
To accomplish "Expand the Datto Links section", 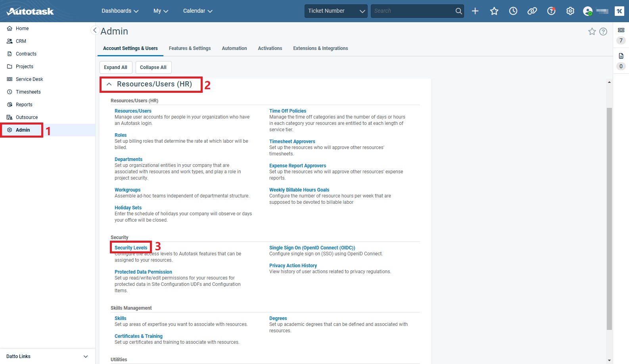I will pyautogui.click(x=86, y=356).
